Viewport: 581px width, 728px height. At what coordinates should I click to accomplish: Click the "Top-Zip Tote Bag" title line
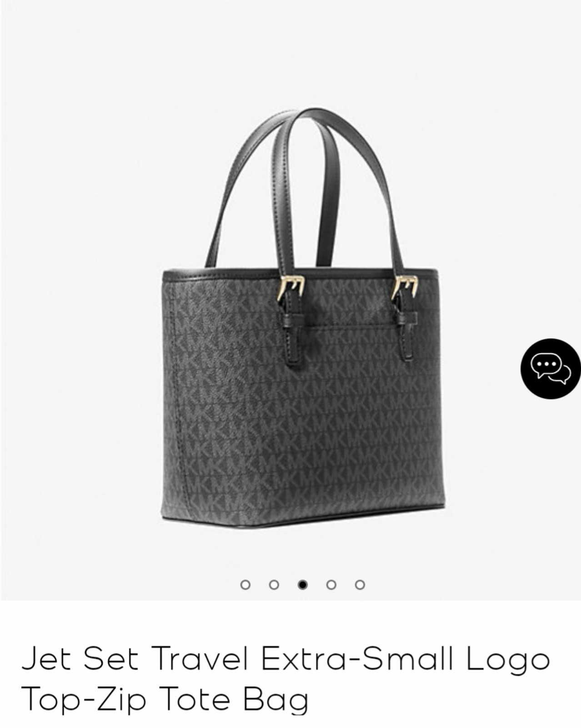point(165,699)
